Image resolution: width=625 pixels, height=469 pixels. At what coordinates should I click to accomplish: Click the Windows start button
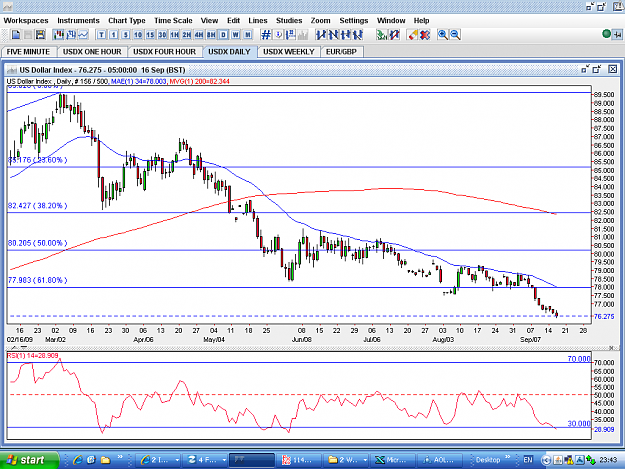coord(29,460)
